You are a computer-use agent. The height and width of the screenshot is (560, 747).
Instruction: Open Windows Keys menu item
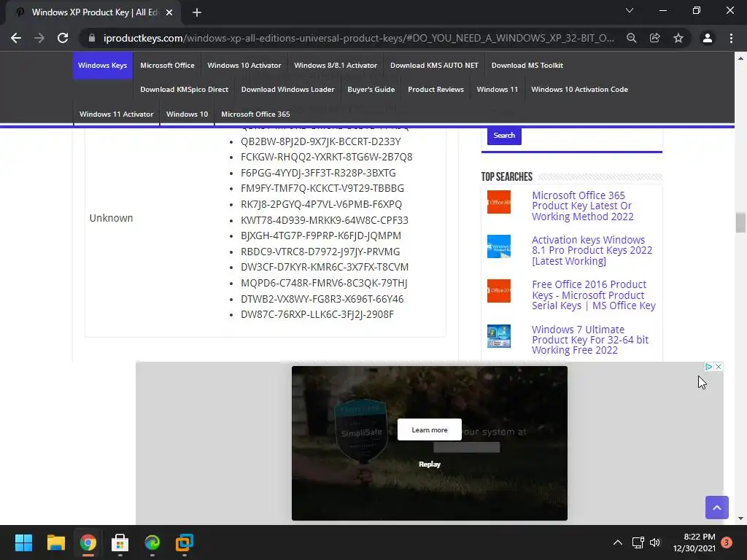[102, 65]
